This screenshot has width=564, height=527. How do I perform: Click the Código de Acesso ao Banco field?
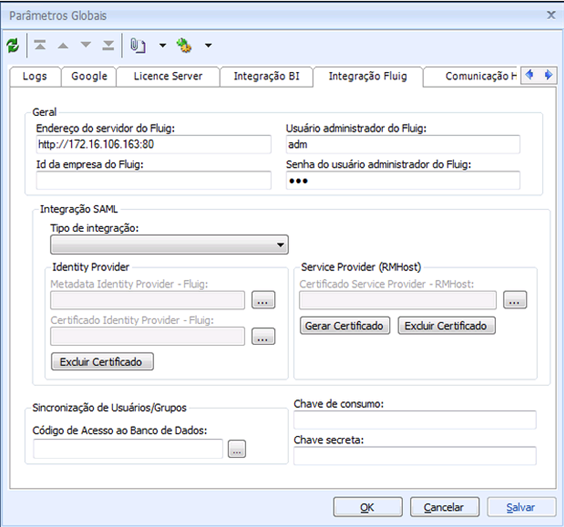[128, 449]
